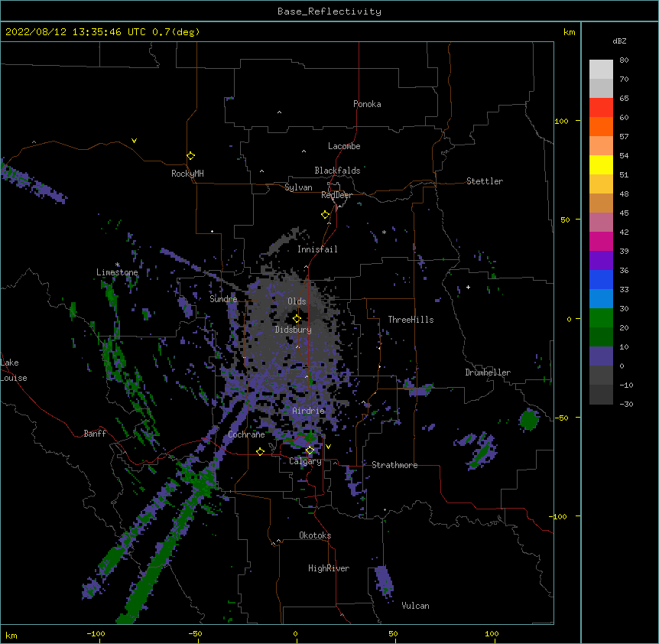
Task: Click the white asterisk marker east of Innisfail
Action: coord(384,232)
